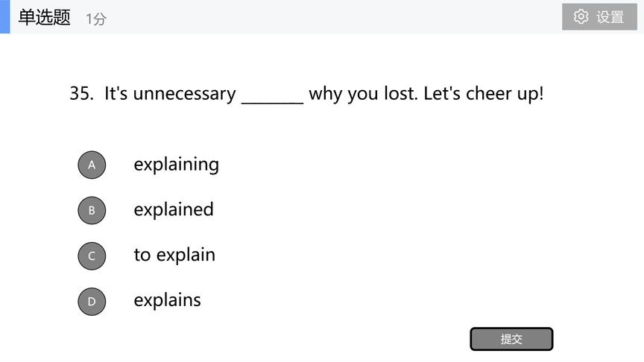Click the phrase "why you lost"
The image size is (644, 362).
click(363, 94)
